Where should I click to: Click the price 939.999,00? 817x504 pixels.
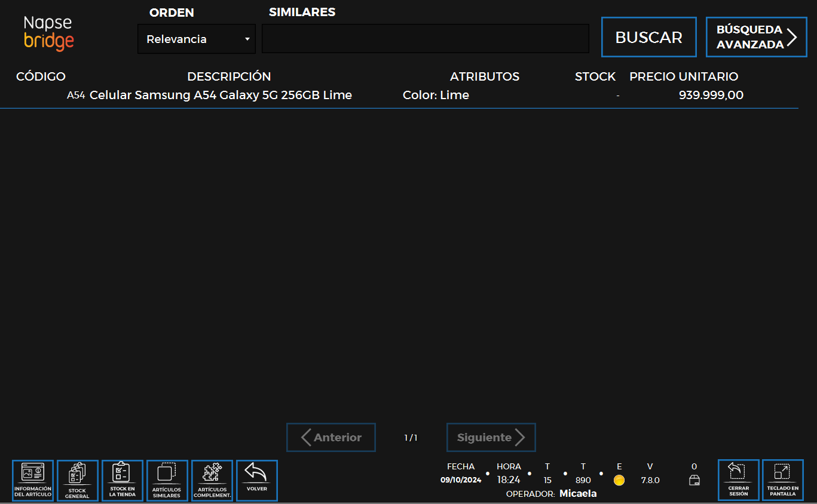coord(711,95)
